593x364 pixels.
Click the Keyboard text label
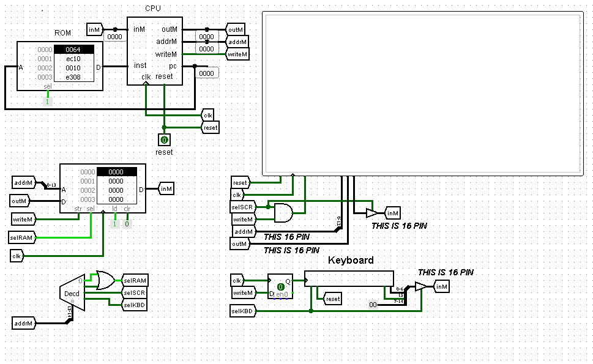tap(351, 260)
